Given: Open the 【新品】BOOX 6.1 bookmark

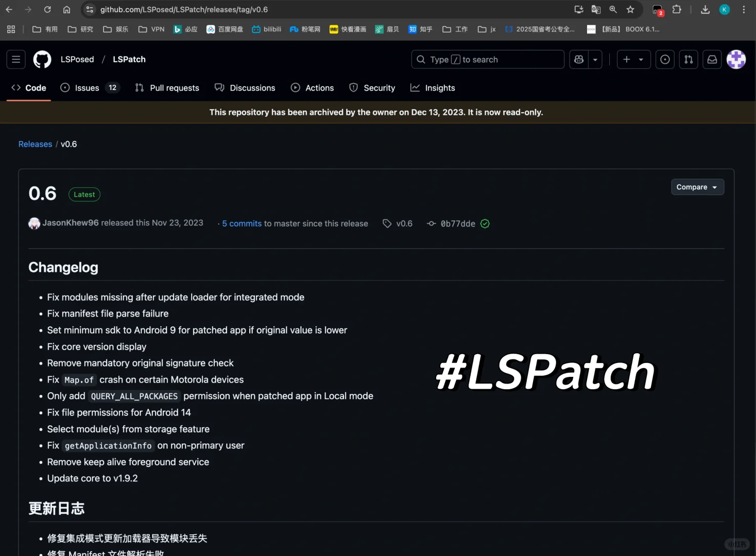Looking at the screenshot, I should [x=623, y=29].
